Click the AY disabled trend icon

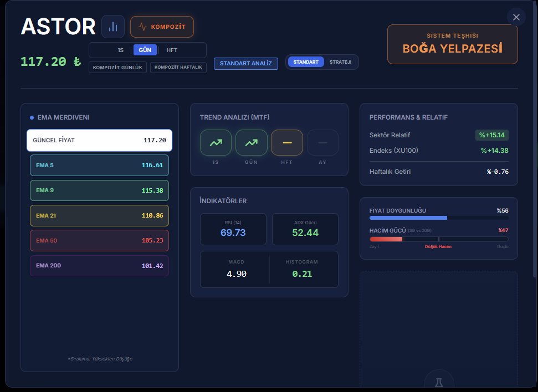pos(322,143)
